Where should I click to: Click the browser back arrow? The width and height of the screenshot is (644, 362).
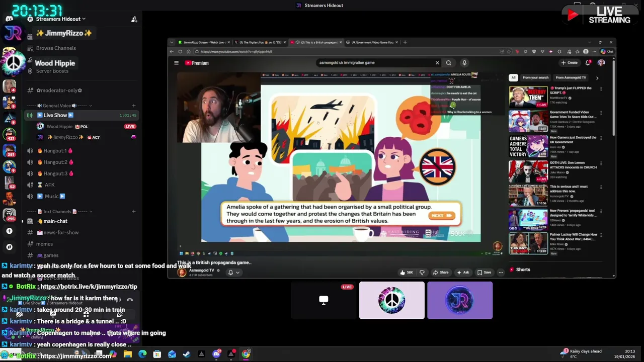point(172,51)
